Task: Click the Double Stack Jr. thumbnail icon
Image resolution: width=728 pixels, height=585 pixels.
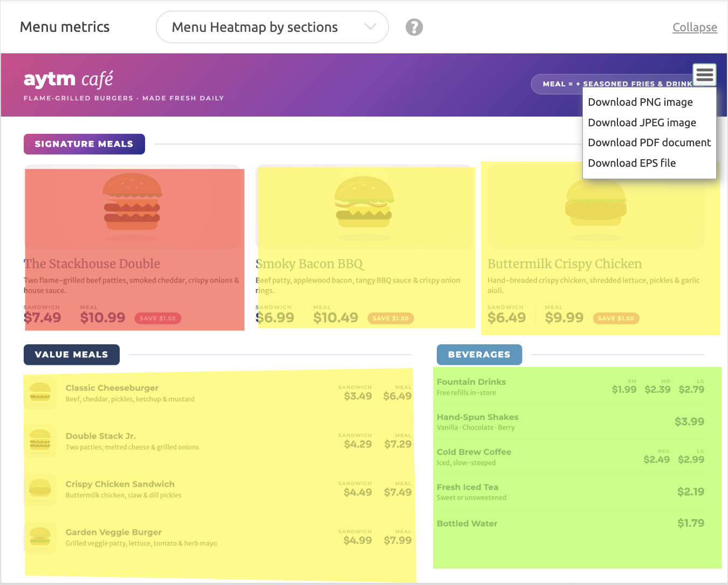Action: [x=40, y=441]
